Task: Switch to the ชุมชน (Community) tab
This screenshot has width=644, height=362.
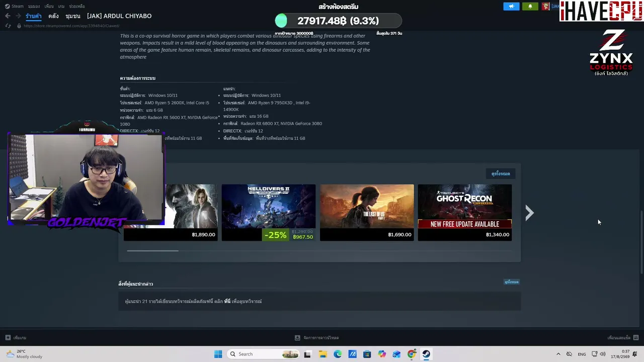Action: click(x=73, y=16)
